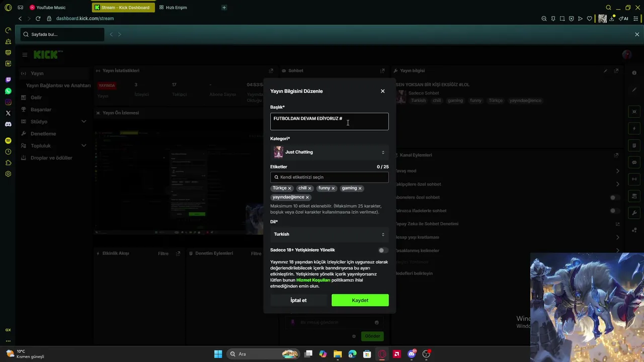This screenshot has height=362, width=644.
Task: Click the Başlık title text field
Action: (329, 122)
